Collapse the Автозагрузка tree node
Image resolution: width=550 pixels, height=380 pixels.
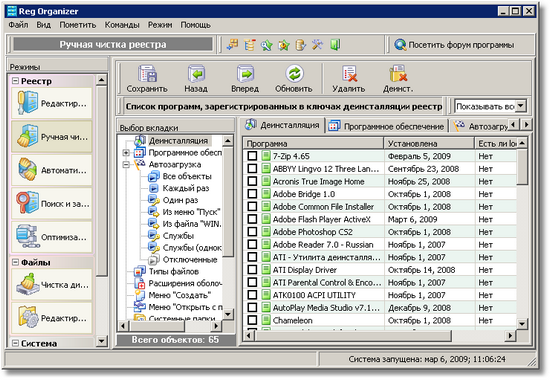tap(126, 164)
